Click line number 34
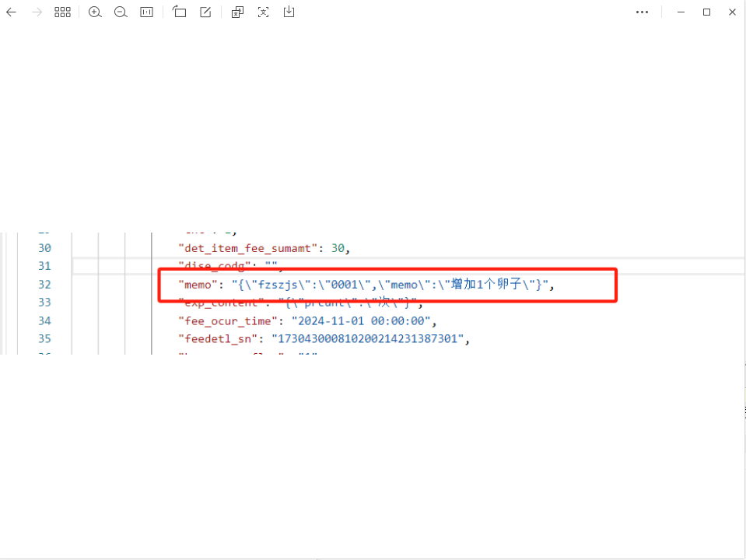The width and height of the screenshot is (746, 560). (x=44, y=321)
